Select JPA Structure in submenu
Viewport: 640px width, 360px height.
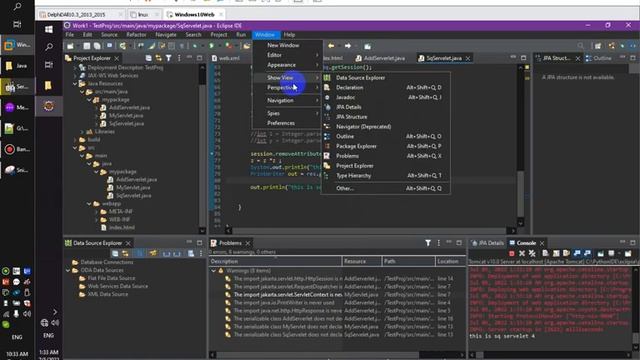coord(385,117)
